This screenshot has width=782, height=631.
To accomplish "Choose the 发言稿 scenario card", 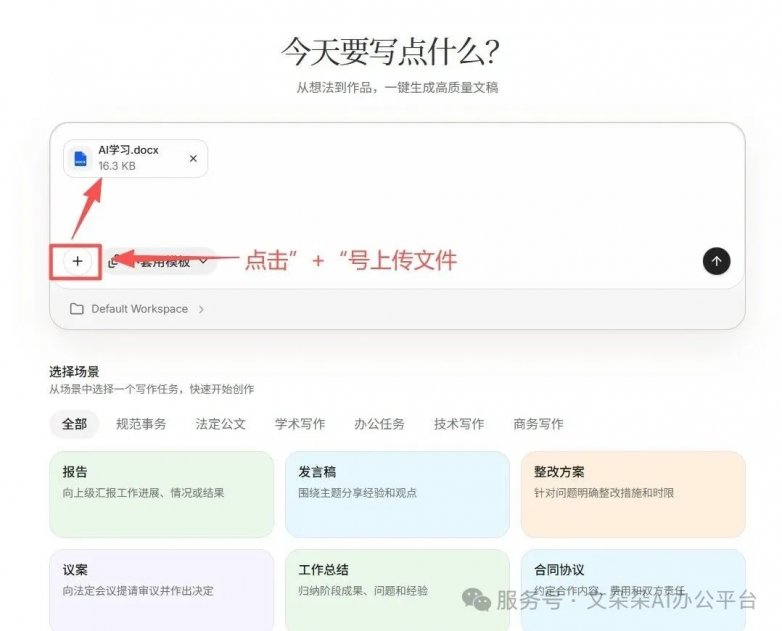I will pyautogui.click(x=397, y=494).
